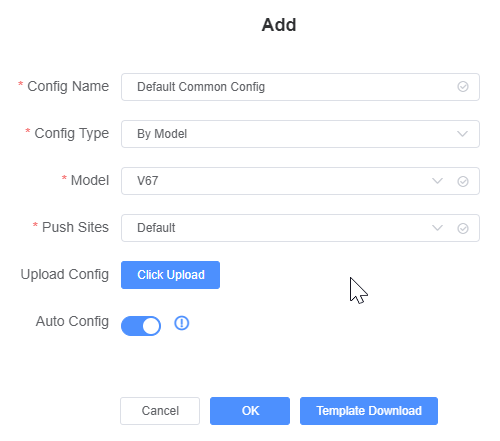Click the Upload Config label
The image size is (500, 441).
point(65,274)
